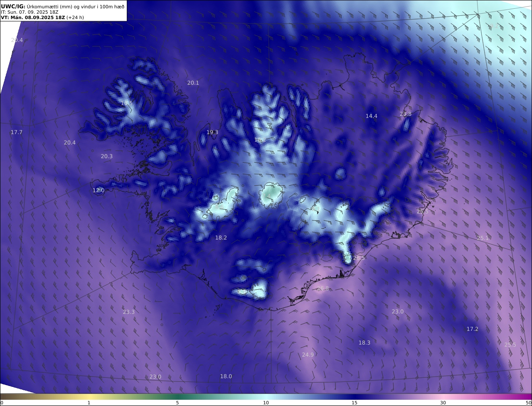Click the colorbar tick label 50
532x406 pixels.
(529, 403)
